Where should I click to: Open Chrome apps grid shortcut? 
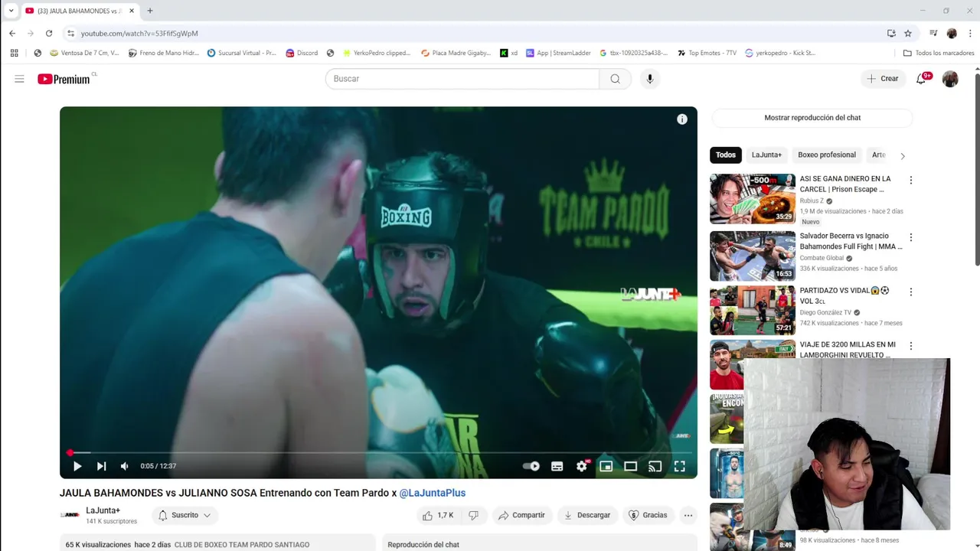14,53
